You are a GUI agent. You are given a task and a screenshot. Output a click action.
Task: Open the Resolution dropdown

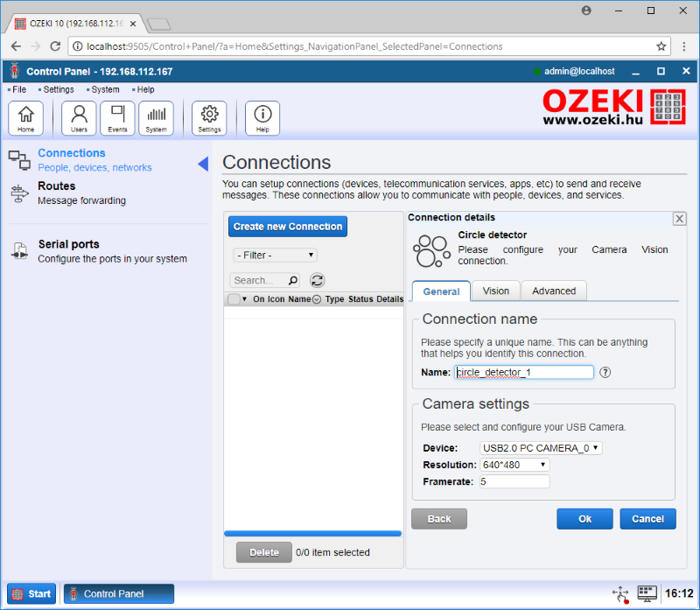[x=514, y=465]
